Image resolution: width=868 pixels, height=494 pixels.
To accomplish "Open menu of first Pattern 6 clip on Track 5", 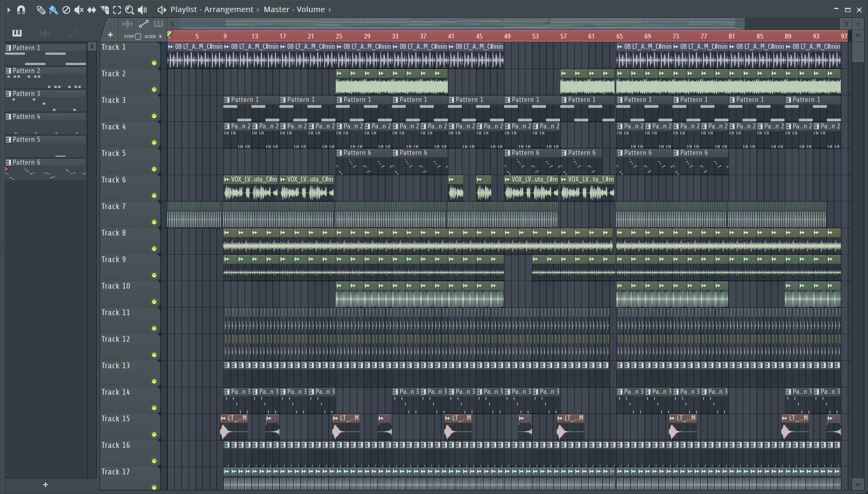I will tap(339, 153).
